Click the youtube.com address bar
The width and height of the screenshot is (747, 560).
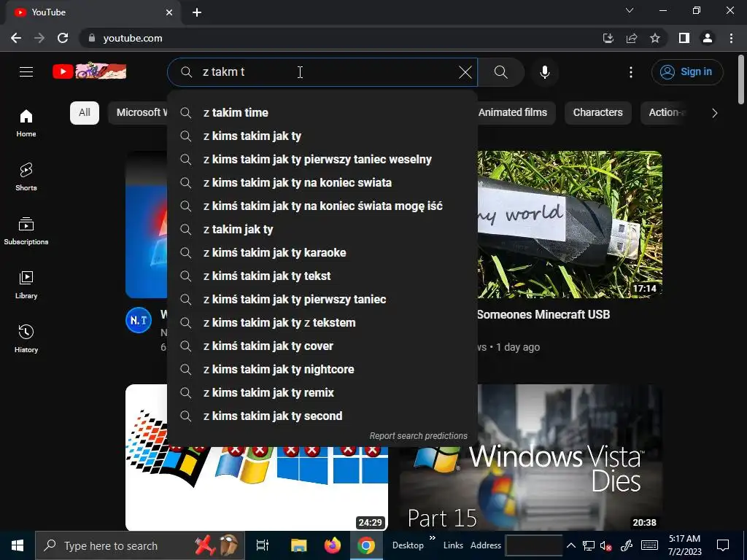pos(333,38)
